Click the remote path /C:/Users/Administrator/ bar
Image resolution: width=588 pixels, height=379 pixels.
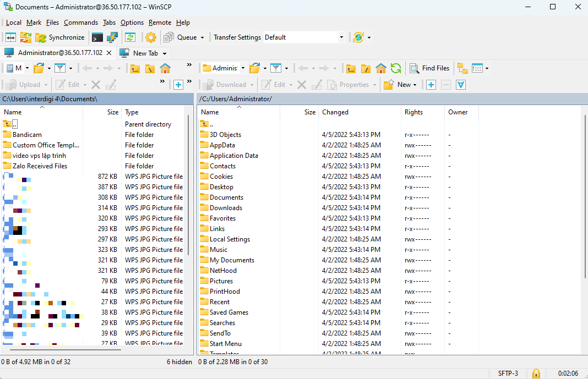(x=392, y=99)
